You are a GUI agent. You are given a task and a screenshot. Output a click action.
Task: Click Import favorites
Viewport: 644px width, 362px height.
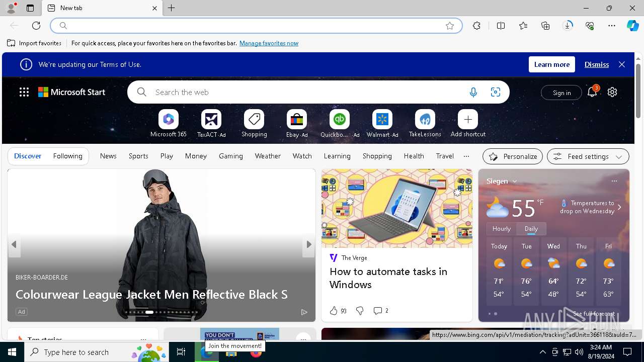click(x=34, y=43)
